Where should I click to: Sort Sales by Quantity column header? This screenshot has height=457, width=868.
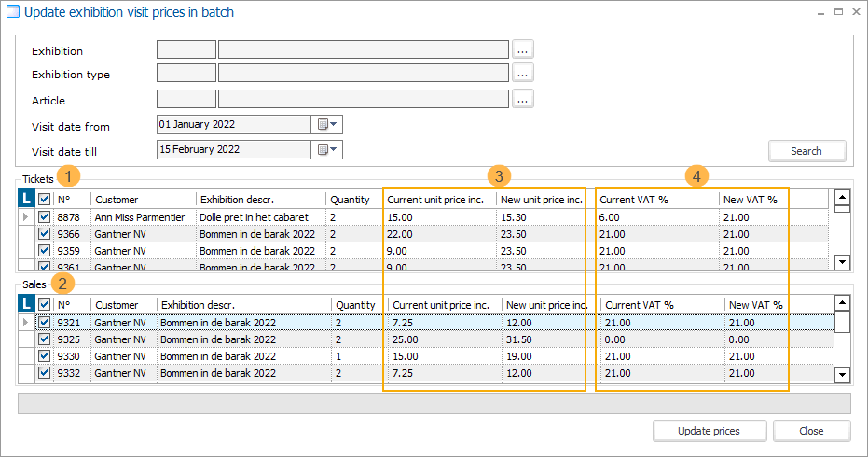pos(355,305)
